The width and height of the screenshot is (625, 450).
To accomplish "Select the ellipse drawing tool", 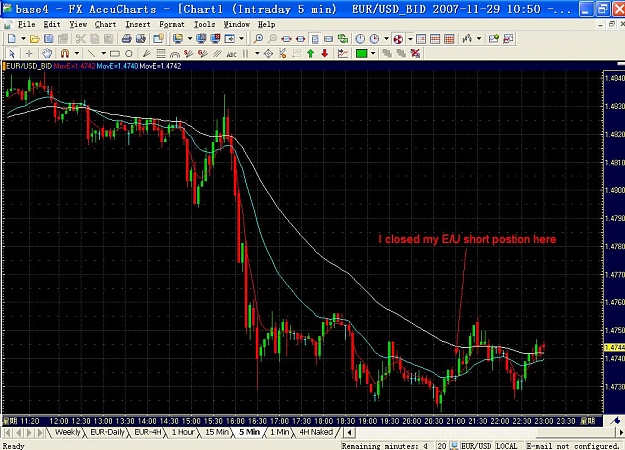I will (x=128, y=53).
